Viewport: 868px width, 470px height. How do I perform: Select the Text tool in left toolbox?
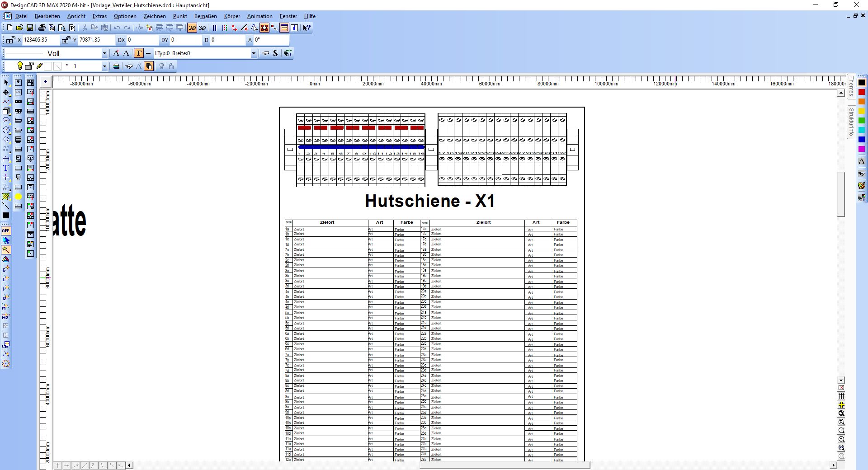tap(6, 168)
